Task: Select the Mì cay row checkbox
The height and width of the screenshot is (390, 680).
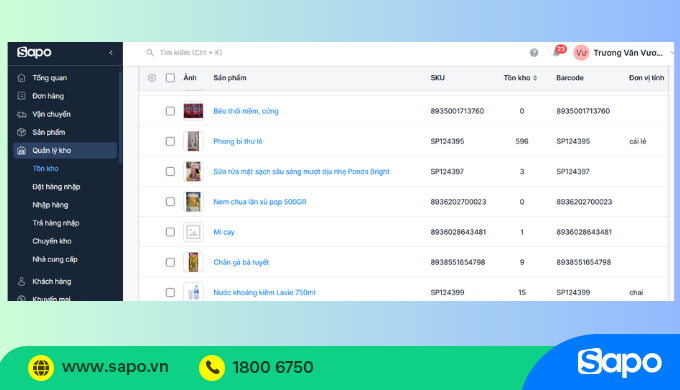Action: (170, 232)
